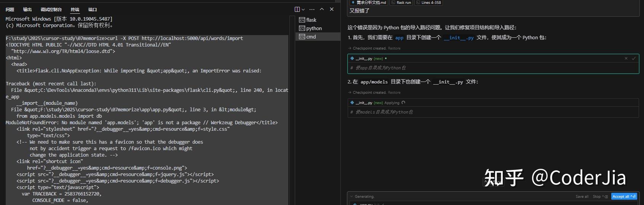Click Save all in the generating bar
Viewport: 644px width, 205px height.
[x=582, y=197]
